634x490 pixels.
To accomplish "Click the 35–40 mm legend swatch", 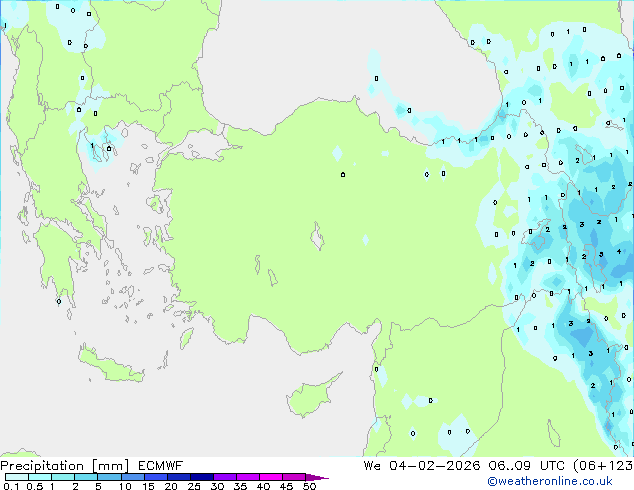I will coord(247,477).
